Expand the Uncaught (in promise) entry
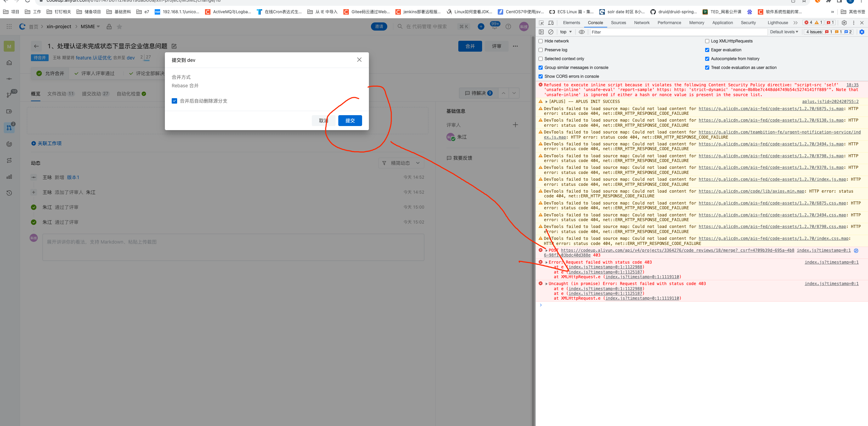Image resolution: width=868 pixels, height=426 pixels. click(x=546, y=284)
